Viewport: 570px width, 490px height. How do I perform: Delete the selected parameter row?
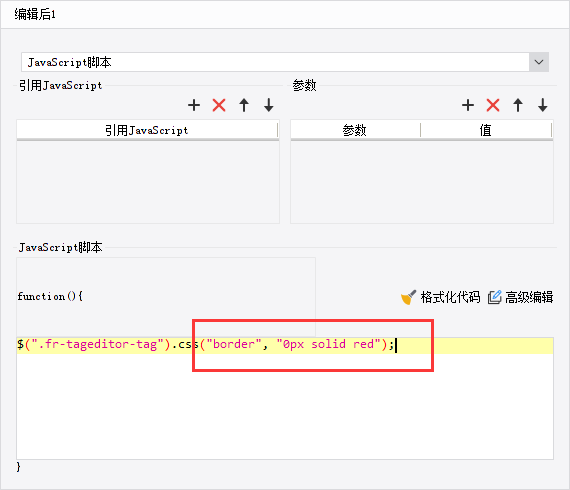tap(493, 105)
